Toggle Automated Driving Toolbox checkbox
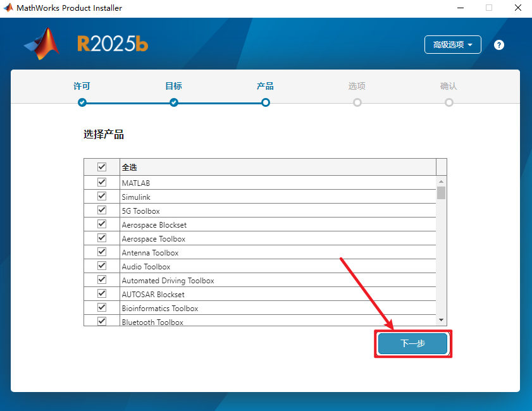Screen dimensions: 532x411 coord(102,279)
